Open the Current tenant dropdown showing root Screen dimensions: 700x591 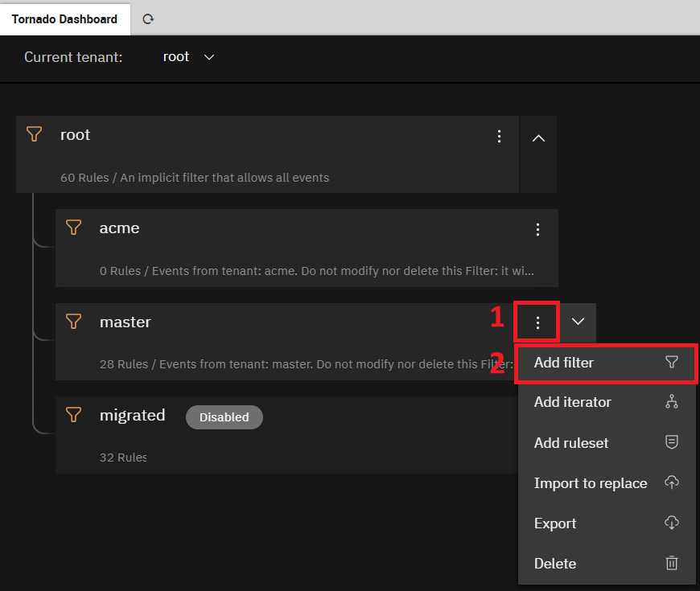tap(188, 57)
